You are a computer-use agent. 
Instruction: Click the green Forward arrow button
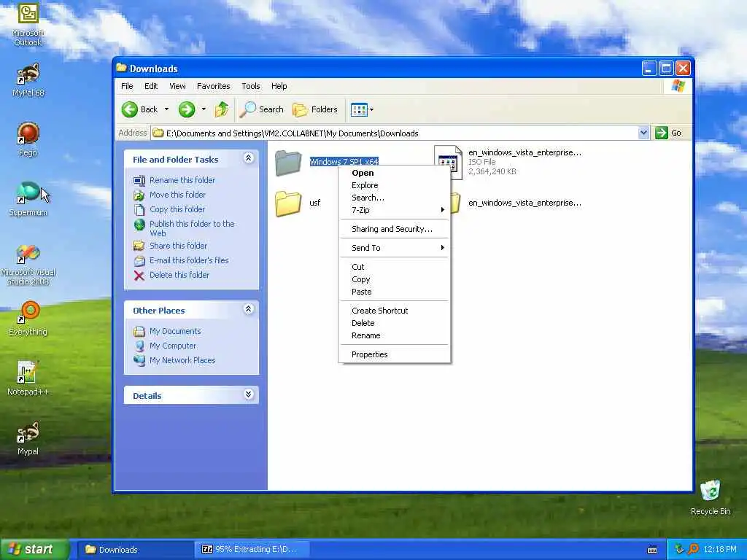coord(187,109)
